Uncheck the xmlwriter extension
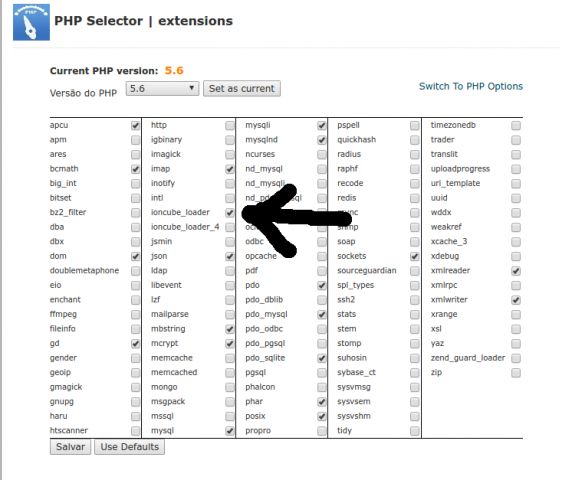The image size is (572, 480). pos(516,300)
